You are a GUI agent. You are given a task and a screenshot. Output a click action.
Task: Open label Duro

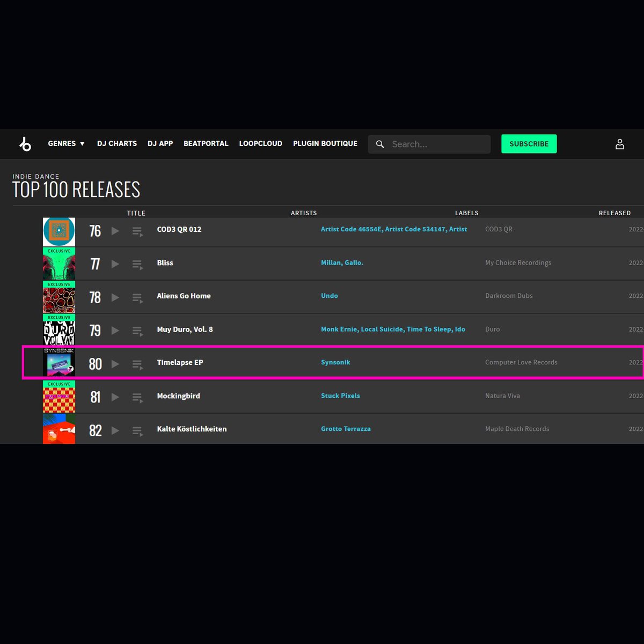tap(492, 329)
